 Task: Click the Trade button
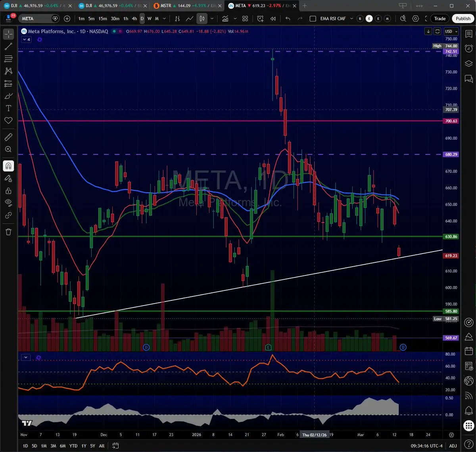pos(440,19)
